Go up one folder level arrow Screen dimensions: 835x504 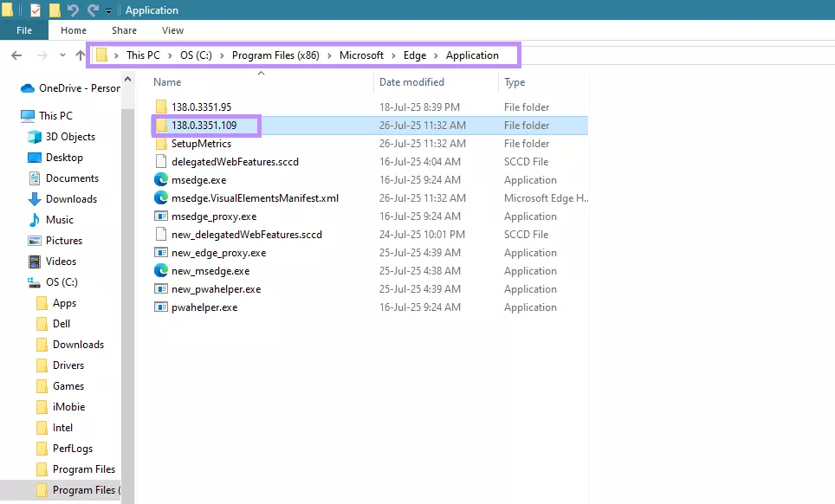[81, 55]
